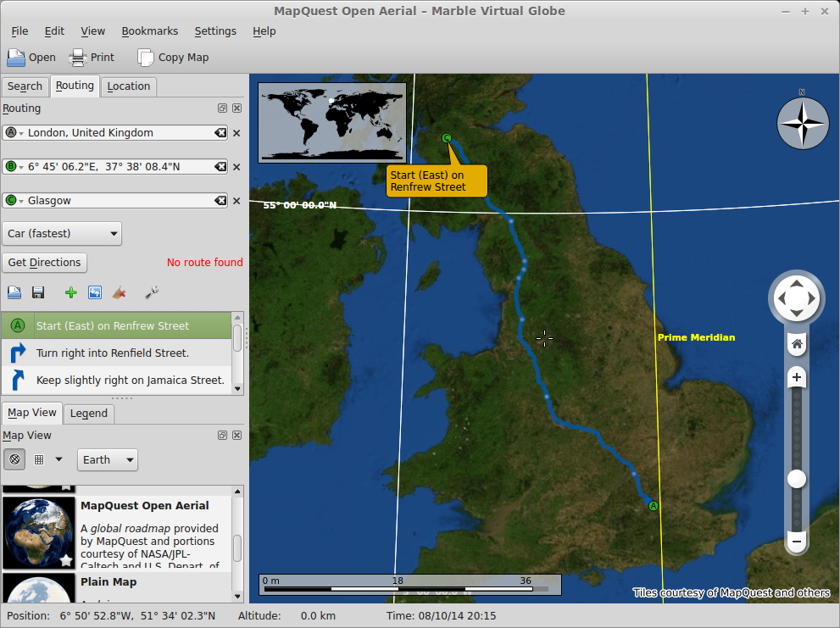The height and width of the screenshot is (628, 840).
Task: Open the Earth celestial body dropdown
Action: click(107, 459)
